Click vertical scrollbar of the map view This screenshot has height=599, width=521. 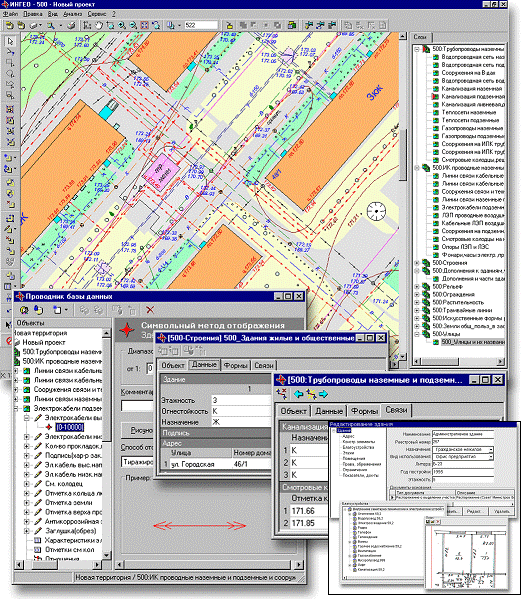(x=403, y=197)
